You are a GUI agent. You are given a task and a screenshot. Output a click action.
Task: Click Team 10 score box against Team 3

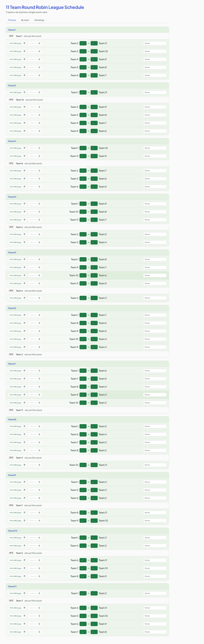(x=94, y=51)
